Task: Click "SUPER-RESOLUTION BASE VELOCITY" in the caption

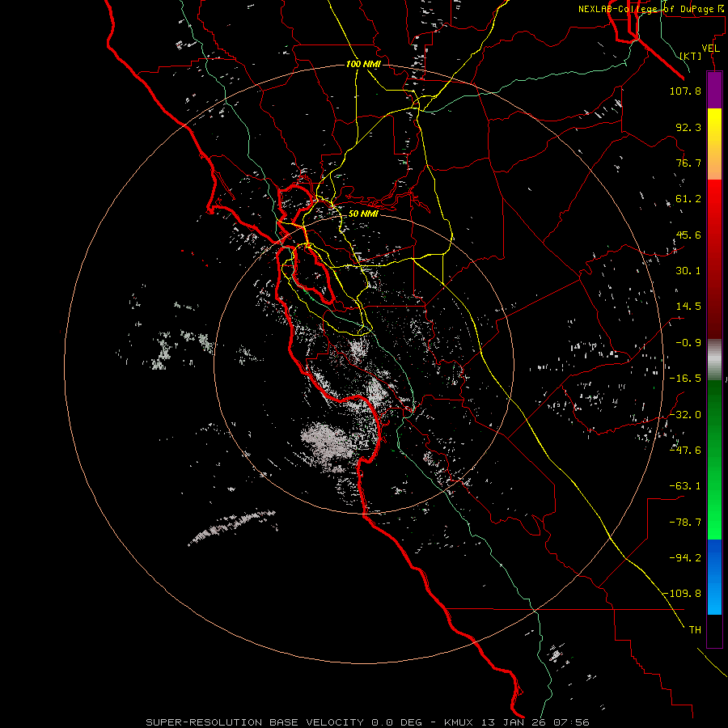Action: [255, 722]
